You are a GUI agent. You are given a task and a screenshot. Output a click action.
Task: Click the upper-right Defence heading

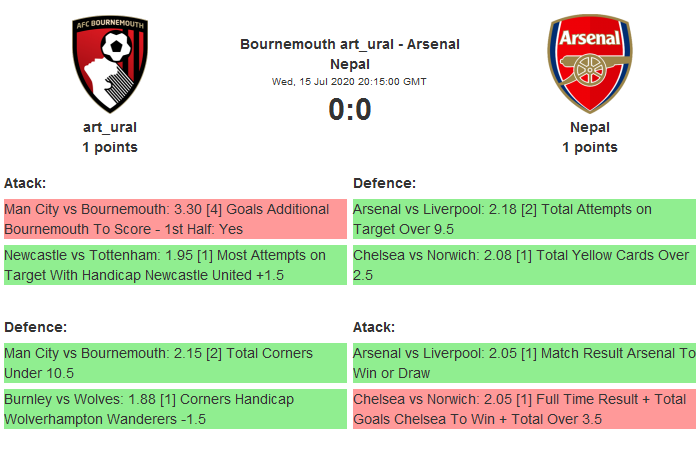[x=385, y=183]
